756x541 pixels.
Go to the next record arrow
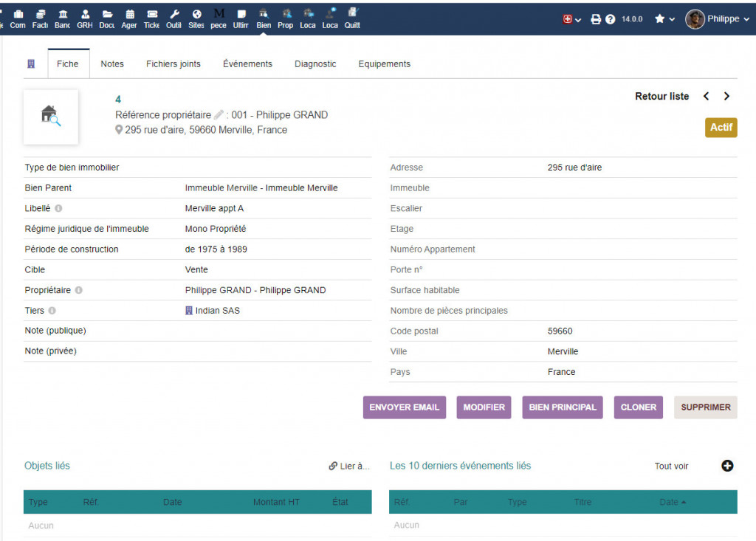point(726,97)
